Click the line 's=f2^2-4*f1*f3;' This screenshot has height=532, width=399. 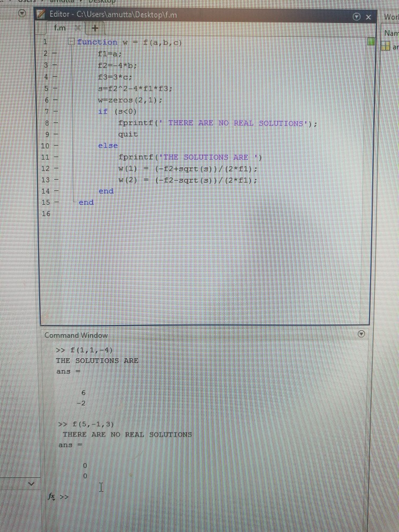(x=135, y=88)
